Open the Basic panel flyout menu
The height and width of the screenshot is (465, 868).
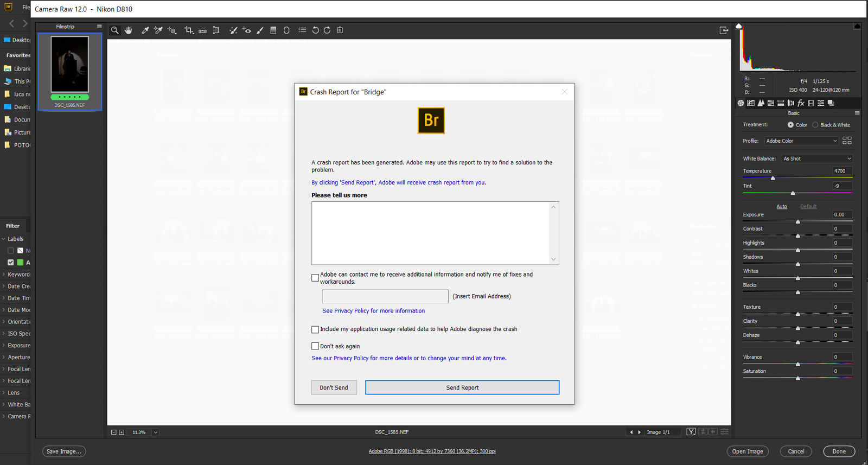[857, 113]
